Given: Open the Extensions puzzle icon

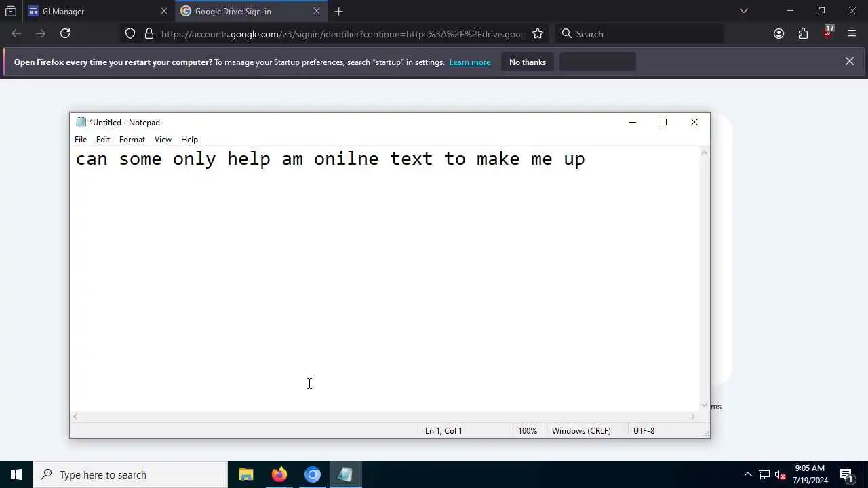Looking at the screenshot, I should click(803, 33).
